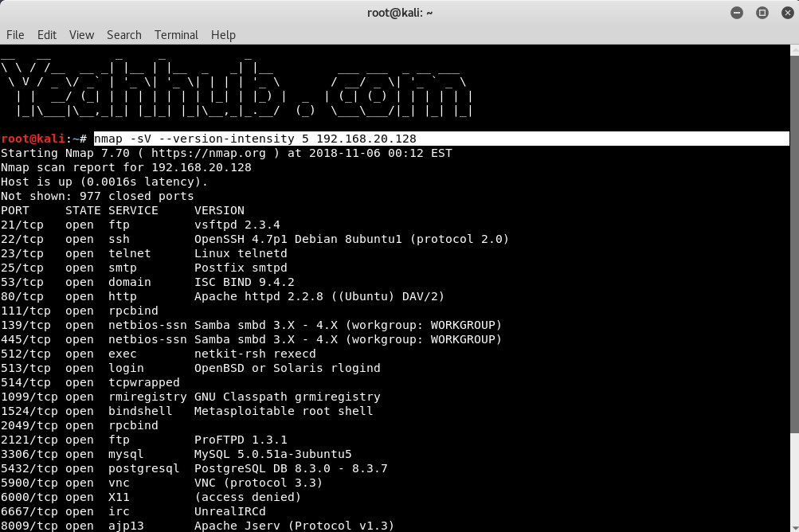
Task: Click '(access denied)' on the X11 row
Action: 248,497
